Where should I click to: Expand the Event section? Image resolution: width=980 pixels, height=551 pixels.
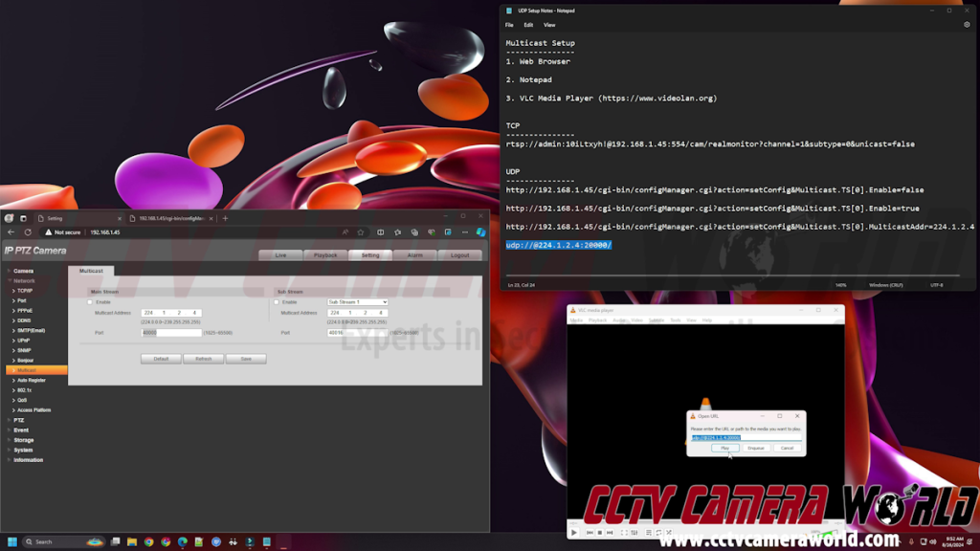[x=21, y=430]
